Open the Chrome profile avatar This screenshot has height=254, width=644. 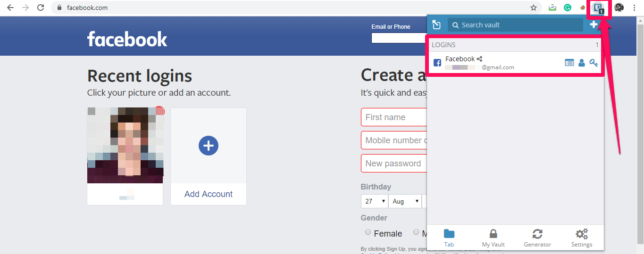(x=619, y=8)
